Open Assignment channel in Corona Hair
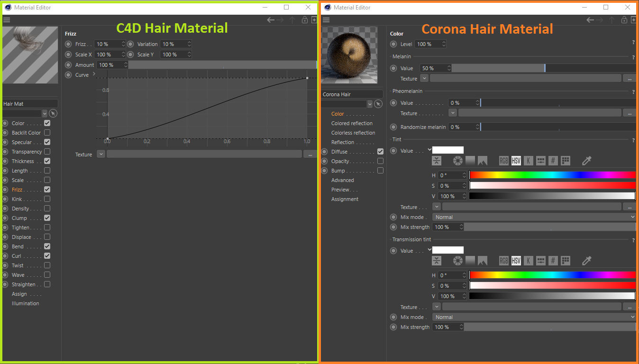Screen dimensions: 639x364 [x=345, y=199]
